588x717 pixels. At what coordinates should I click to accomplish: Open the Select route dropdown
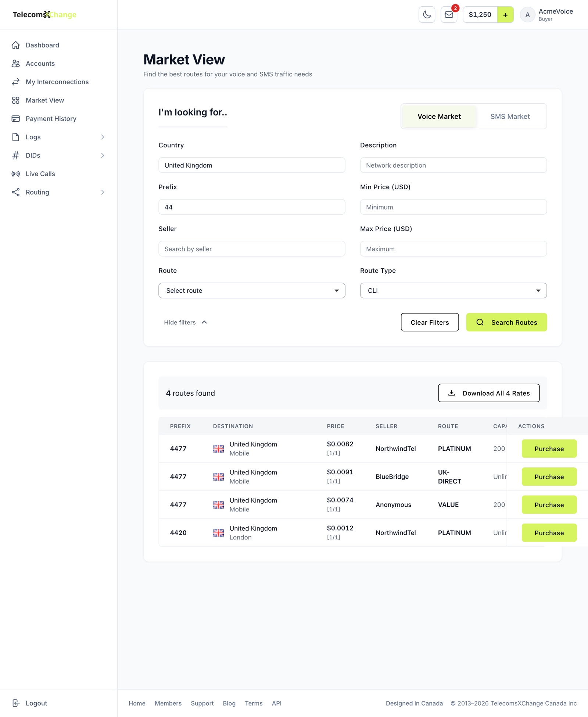tap(252, 290)
